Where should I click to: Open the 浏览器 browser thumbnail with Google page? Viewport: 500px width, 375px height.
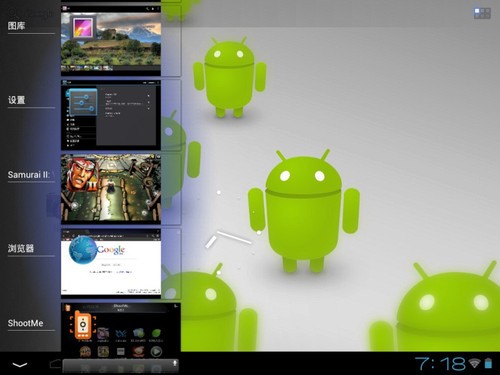coord(111,263)
